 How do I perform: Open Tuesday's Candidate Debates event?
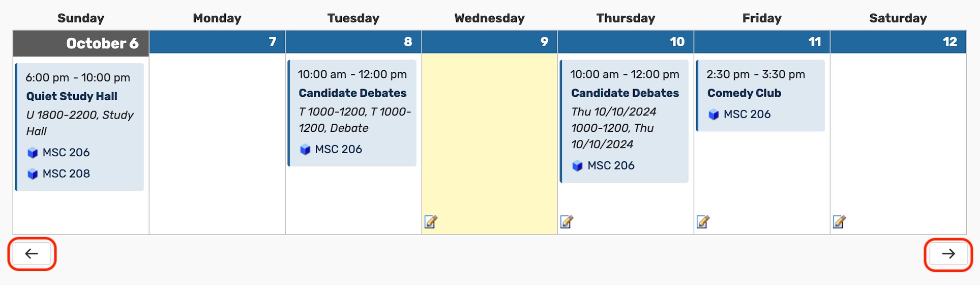pos(352,93)
